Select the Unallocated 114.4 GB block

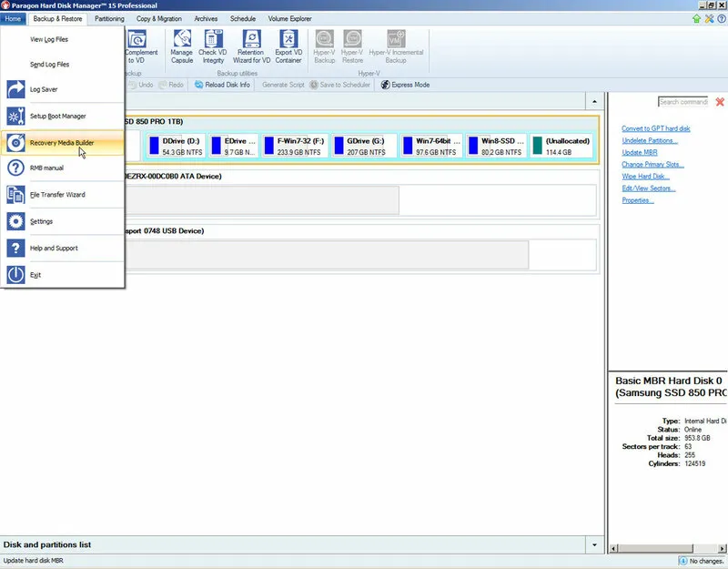click(561, 147)
